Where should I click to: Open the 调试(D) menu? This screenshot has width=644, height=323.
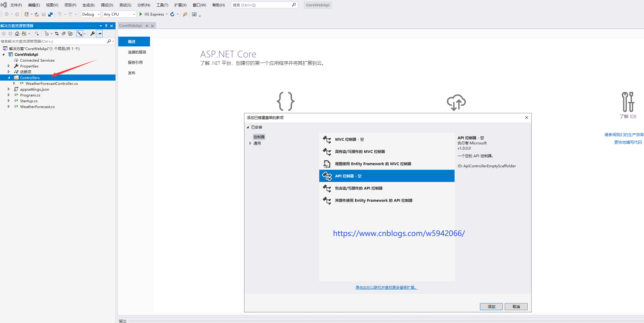pos(107,5)
